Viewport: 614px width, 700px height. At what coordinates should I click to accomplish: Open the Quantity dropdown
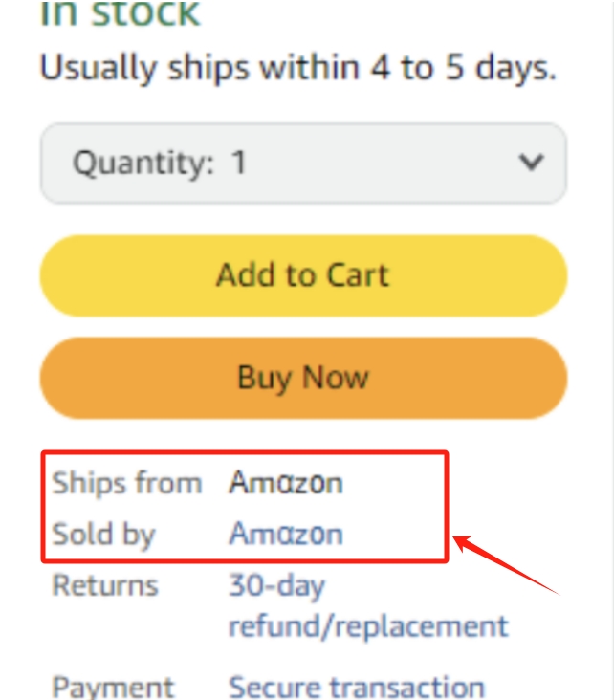(303, 164)
